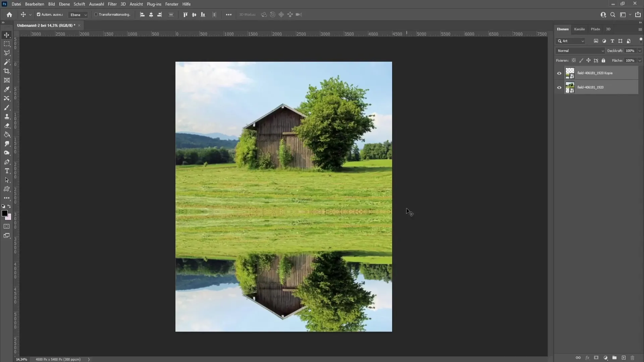This screenshot has width=644, height=362.
Task: Open the Filter menu
Action: tap(112, 4)
